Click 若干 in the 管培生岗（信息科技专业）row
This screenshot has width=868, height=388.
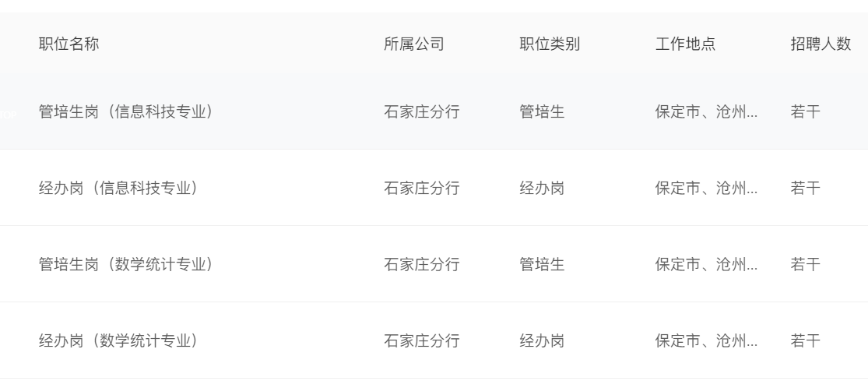pyautogui.click(x=806, y=112)
